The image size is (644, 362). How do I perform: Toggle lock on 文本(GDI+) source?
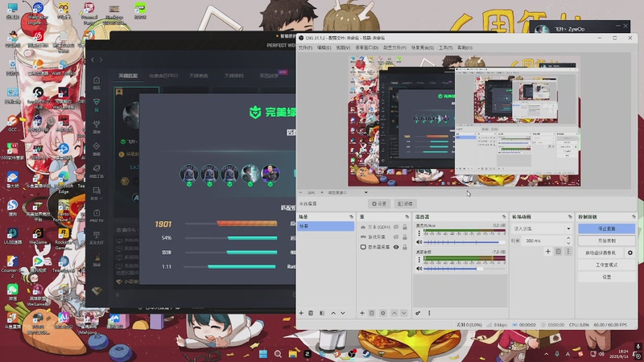click(x=405, y=227)
